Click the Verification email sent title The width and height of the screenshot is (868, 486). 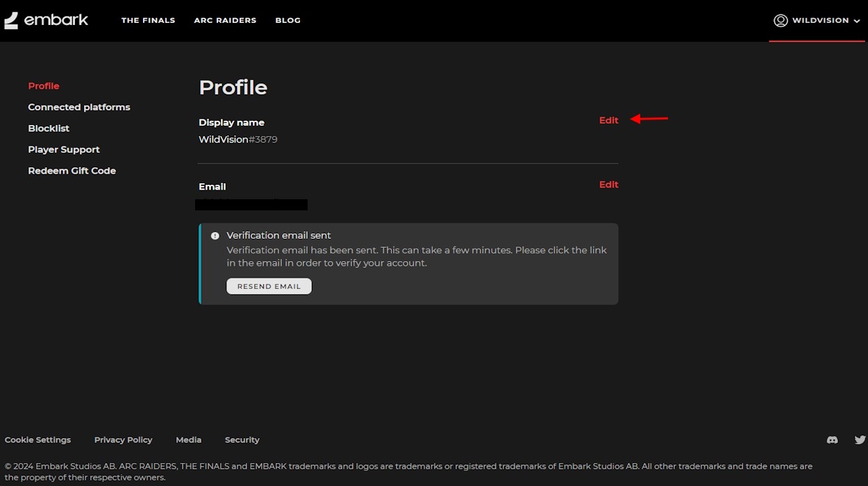(x=278, y=235)
